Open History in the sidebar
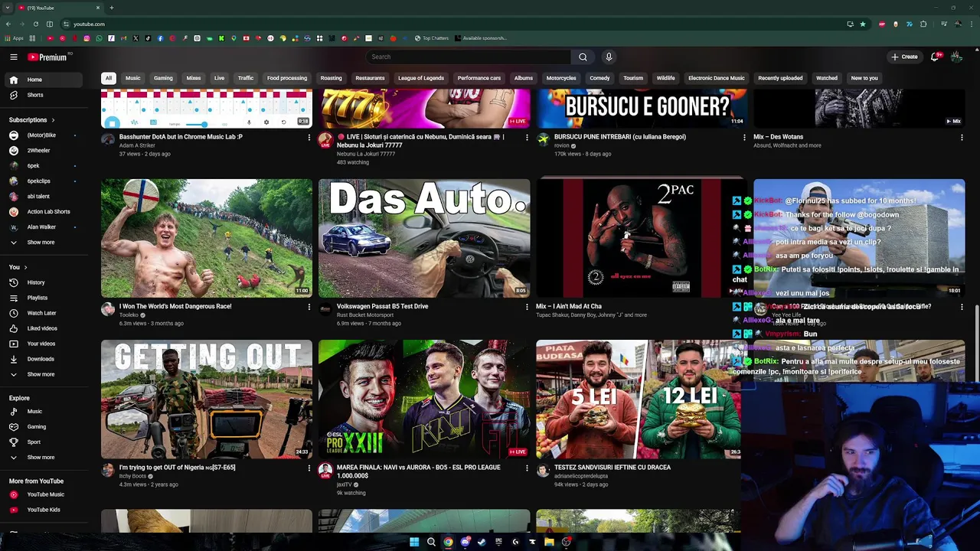 [36, 282]
